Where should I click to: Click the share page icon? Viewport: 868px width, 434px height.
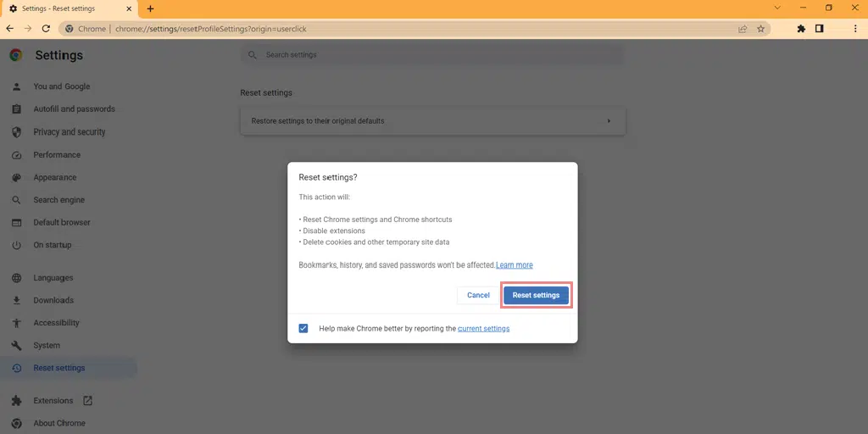[743, 28]
